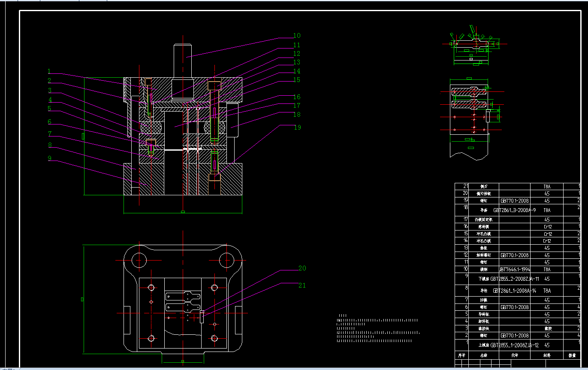Click the Cr12 material cell in row 16

(x=547, y=227)
